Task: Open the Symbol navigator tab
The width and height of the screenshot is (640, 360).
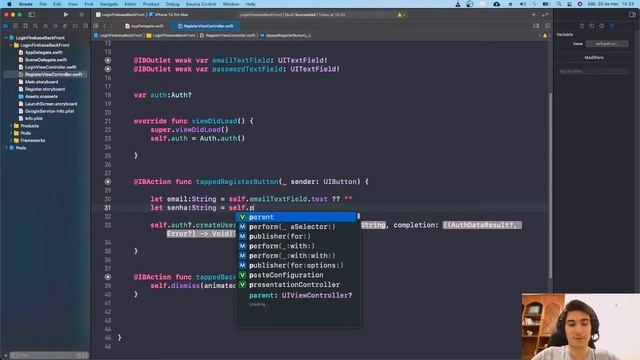Action: [x=25, y=26]
